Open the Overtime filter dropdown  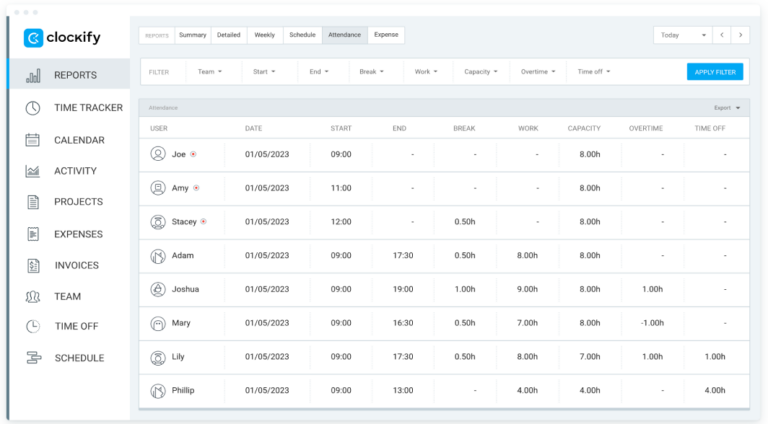pyautogui.click(x=539, y=72)
